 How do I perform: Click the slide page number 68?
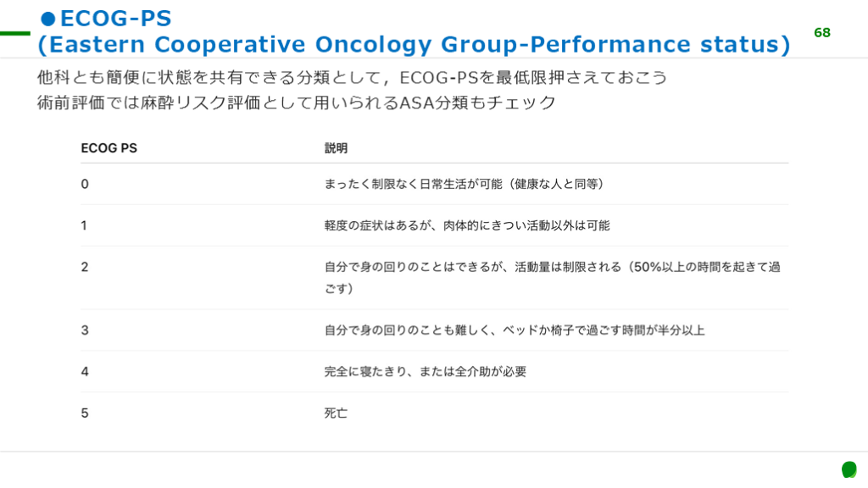click(x=822, y=33)
